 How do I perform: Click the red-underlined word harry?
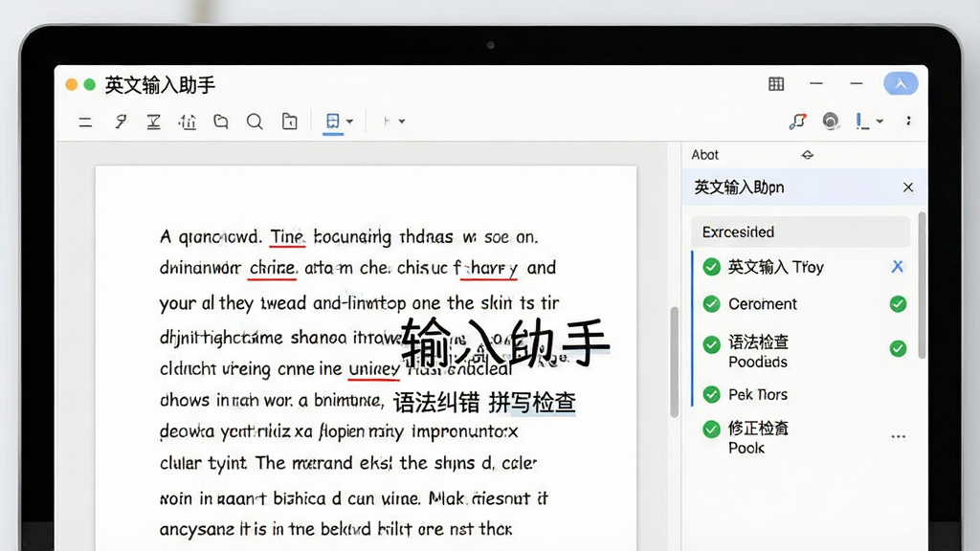coord(490,268)
